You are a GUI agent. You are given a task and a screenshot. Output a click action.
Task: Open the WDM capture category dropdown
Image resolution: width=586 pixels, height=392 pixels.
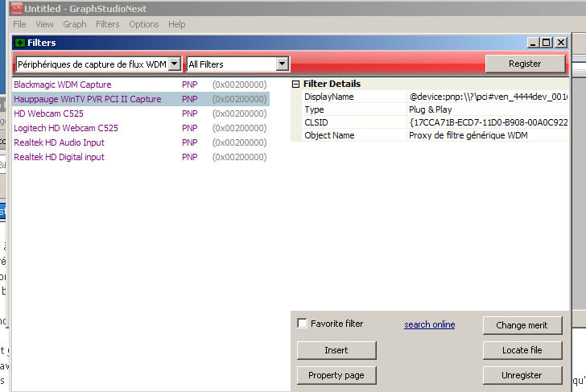175,64
